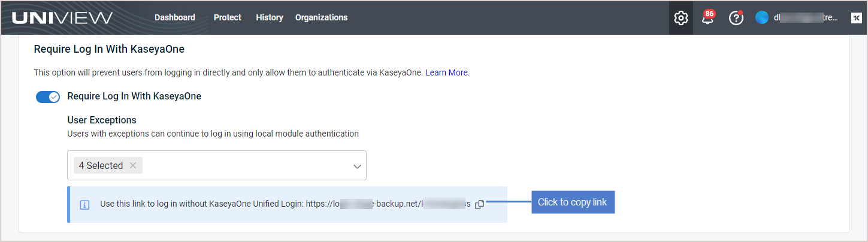Click the blurred account name
868x242 pixels.
click(806, 18)
